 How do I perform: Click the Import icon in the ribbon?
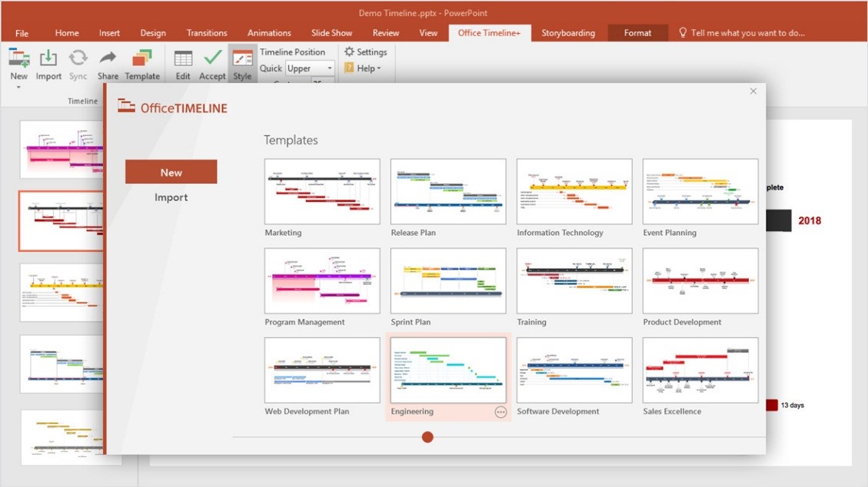[48, 58]
